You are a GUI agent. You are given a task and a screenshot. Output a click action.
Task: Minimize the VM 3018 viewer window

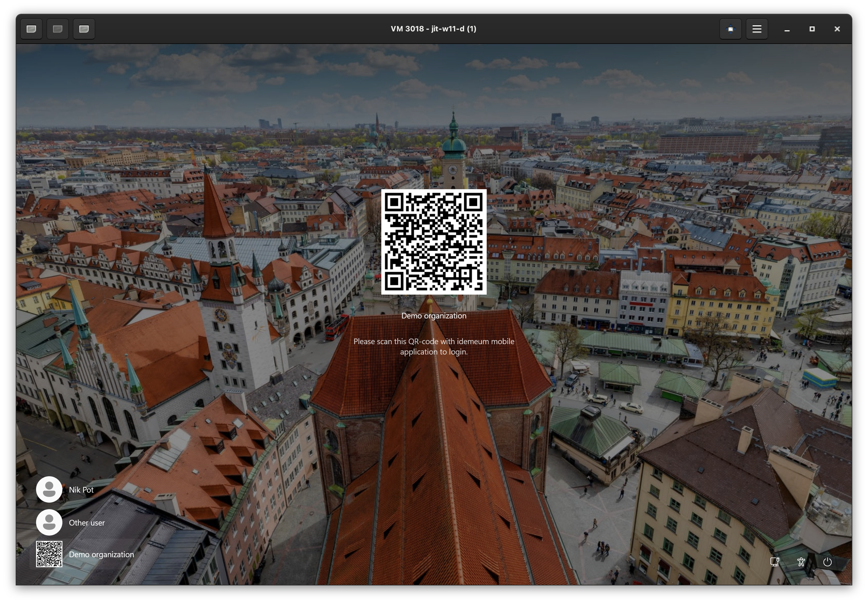787,29
